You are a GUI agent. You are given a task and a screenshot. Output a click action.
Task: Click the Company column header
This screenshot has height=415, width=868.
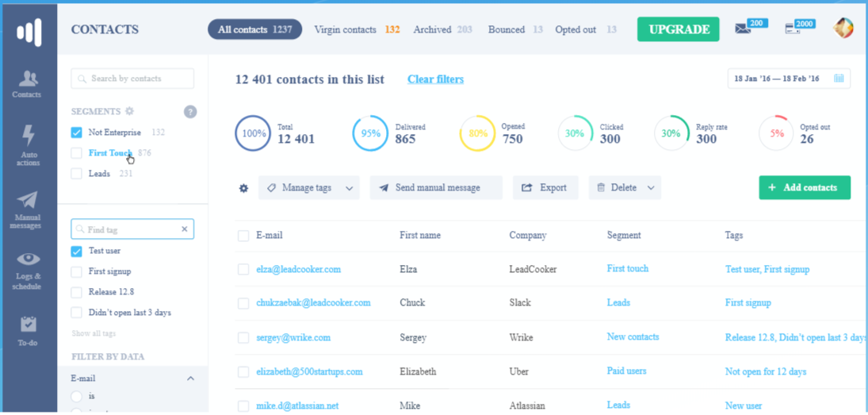pos(528,235)
